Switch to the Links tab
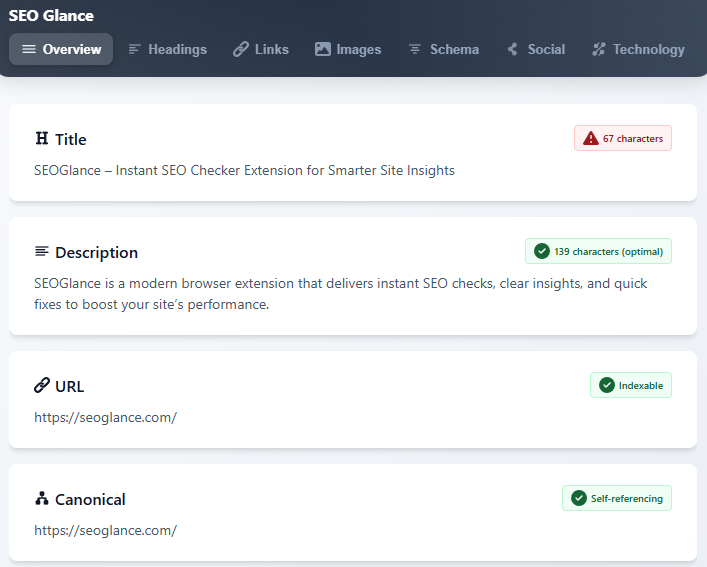Image resolution: width=707 pixels, height=567 pixels. (261, 49)
